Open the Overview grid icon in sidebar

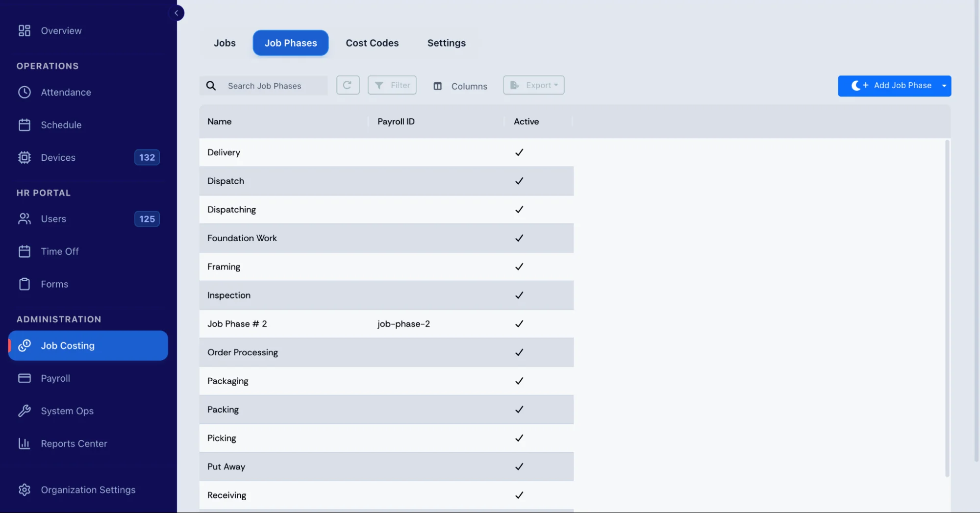25,31
